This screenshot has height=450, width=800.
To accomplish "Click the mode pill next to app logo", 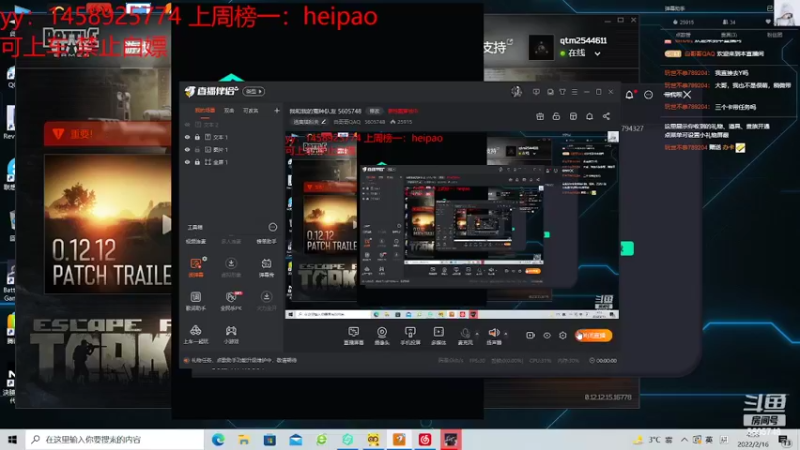I will tap(254, 91).
